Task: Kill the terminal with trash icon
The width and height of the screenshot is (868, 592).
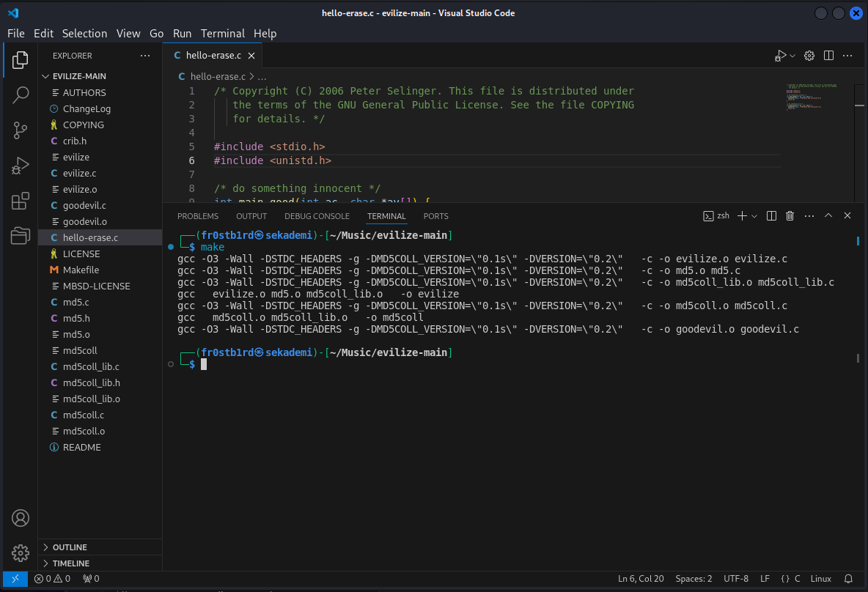Action: coord(790,216)
